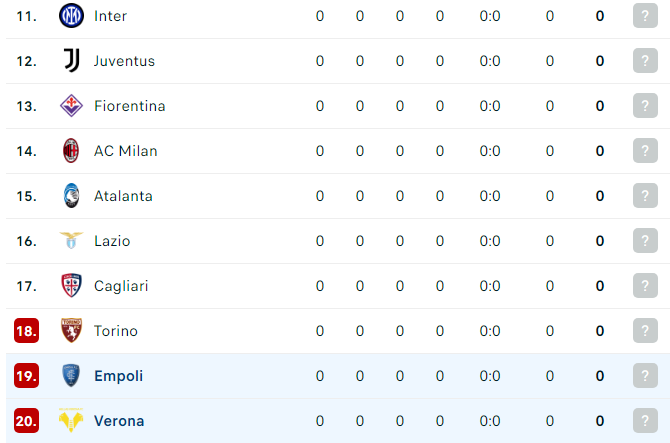Click the Juventus logo icon
Screen dimensions: 670x443
pos(71,61)
